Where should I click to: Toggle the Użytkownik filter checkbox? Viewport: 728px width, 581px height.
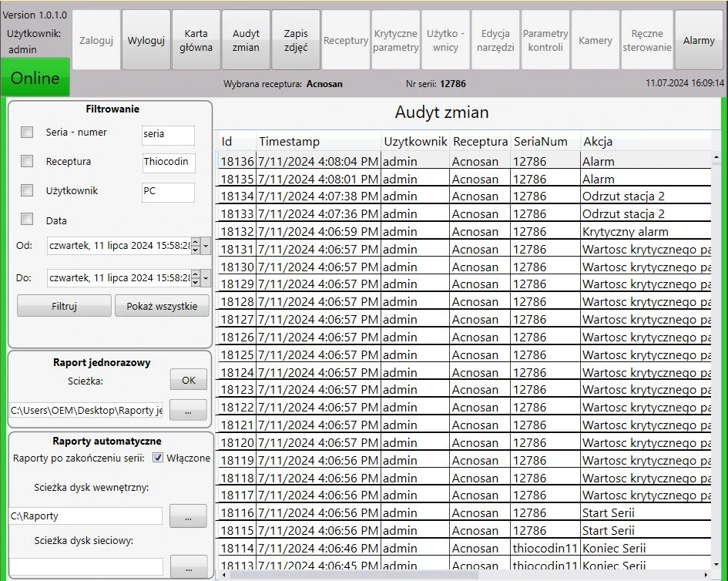tap(27, 191)
